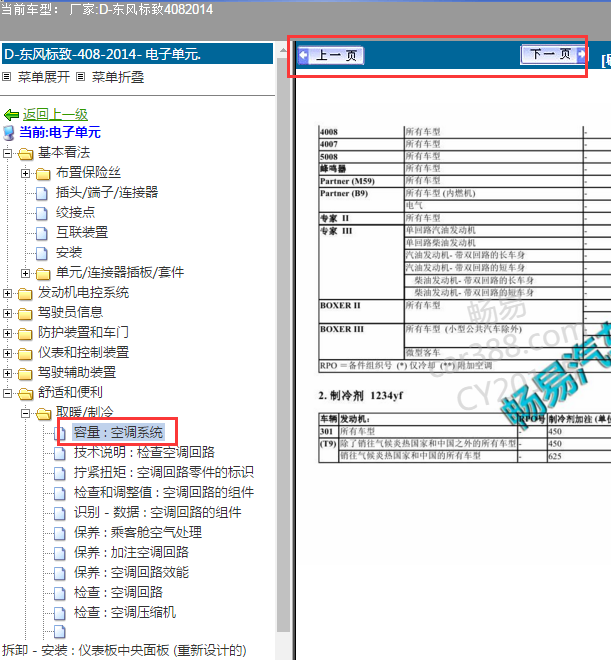Click the 舒适和便利 open folder icon
The image size is (611, 660).
(25, 394)
